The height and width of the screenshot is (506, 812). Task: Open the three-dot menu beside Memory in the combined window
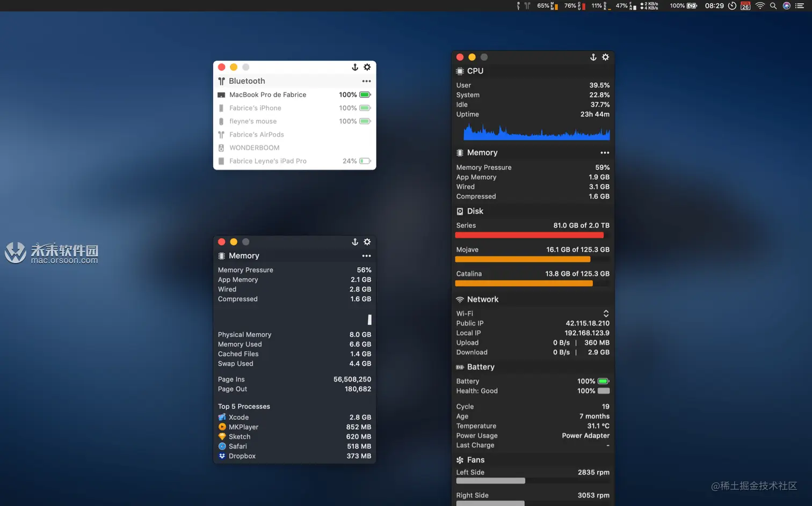click(x=605, y=153)
